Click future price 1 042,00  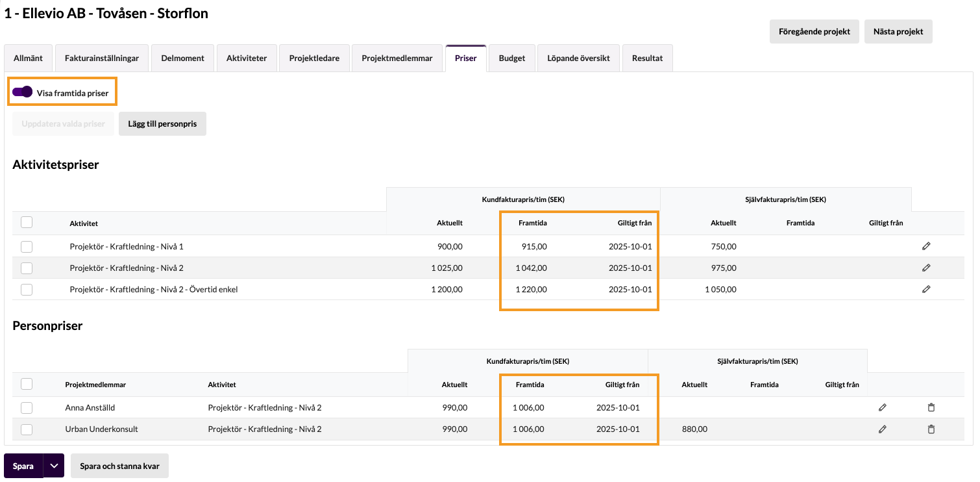point(532,268)
